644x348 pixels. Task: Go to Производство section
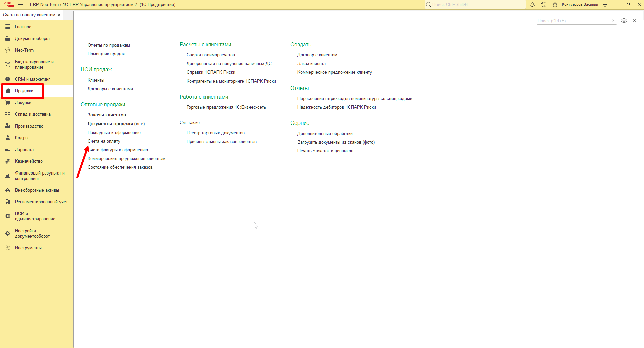[x=37, y=126]
